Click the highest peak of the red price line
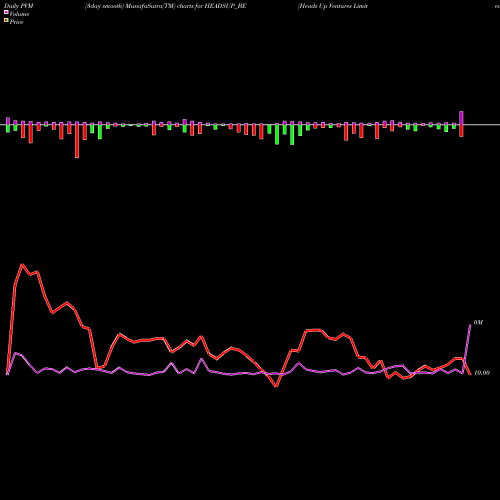 (x=22, y=264)
